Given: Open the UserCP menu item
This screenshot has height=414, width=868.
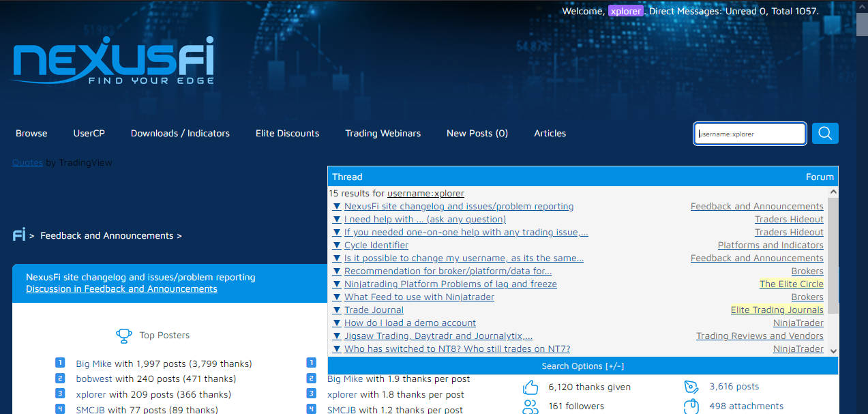Looking at the screenshot, I should coord(89,134).
